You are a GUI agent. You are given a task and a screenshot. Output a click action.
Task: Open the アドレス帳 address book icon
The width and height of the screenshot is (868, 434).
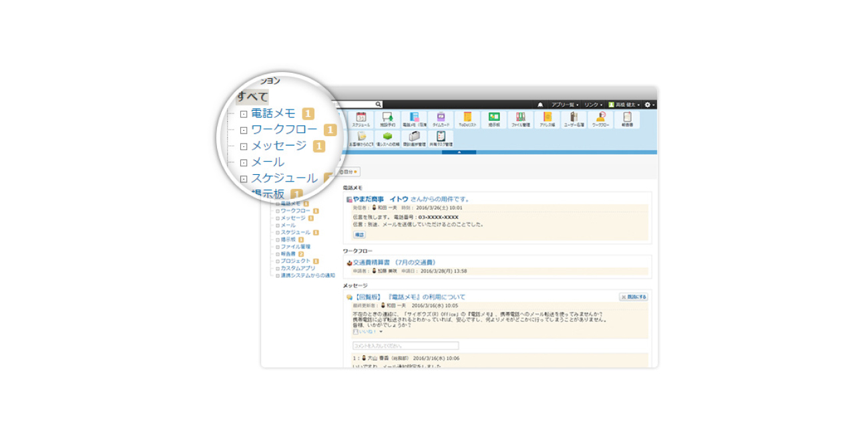[x=547, y=119]
